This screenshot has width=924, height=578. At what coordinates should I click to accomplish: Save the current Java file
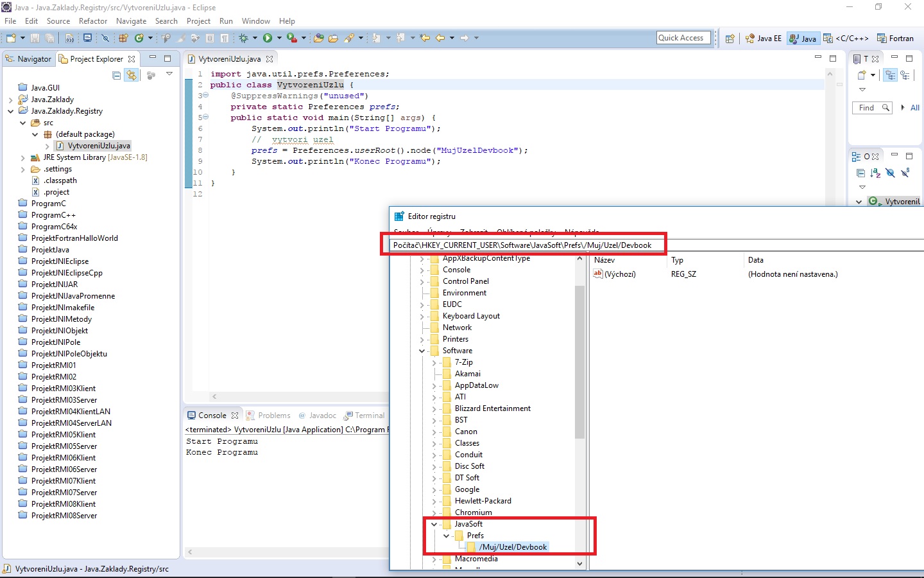(34, 37)
